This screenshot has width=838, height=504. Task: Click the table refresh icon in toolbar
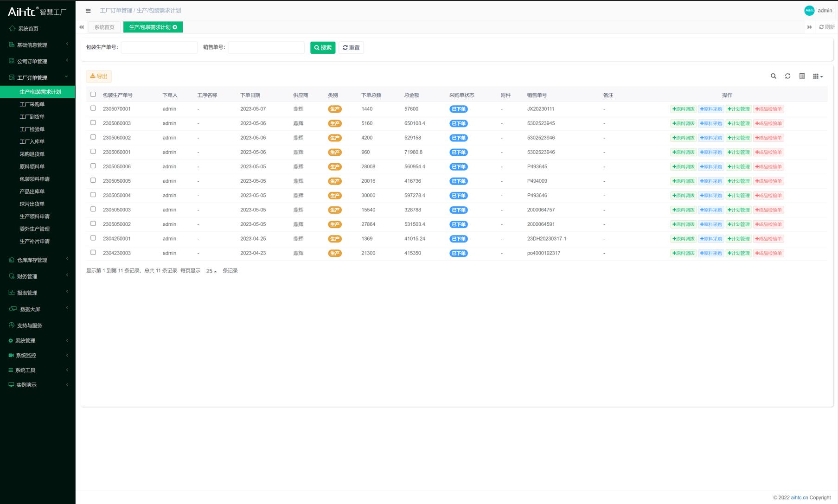787,76
